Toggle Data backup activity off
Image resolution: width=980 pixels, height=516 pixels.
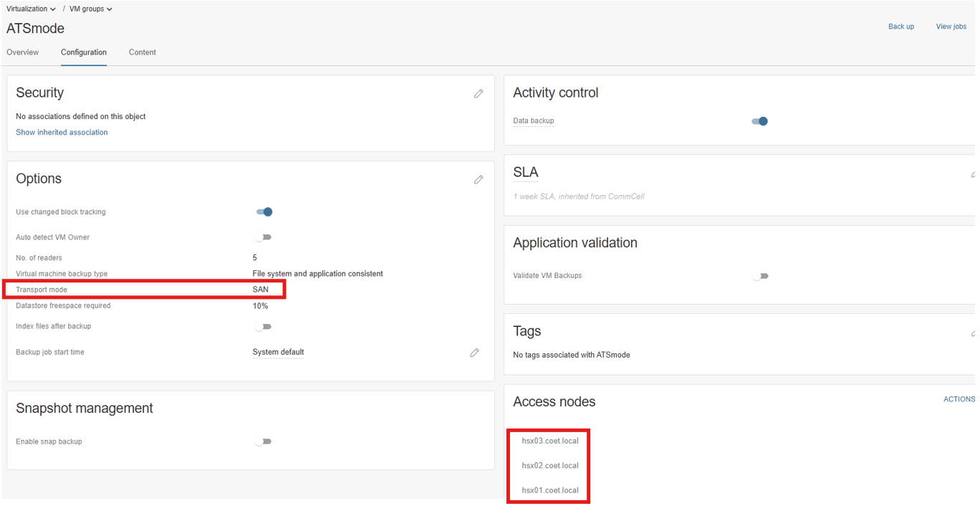(759, 121)
